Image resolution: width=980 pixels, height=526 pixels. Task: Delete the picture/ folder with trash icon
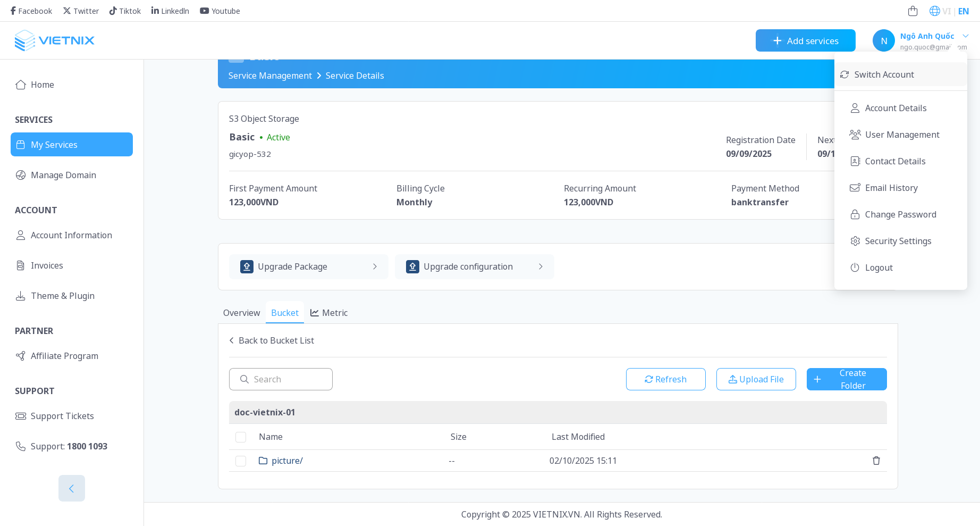click(876, 461)
